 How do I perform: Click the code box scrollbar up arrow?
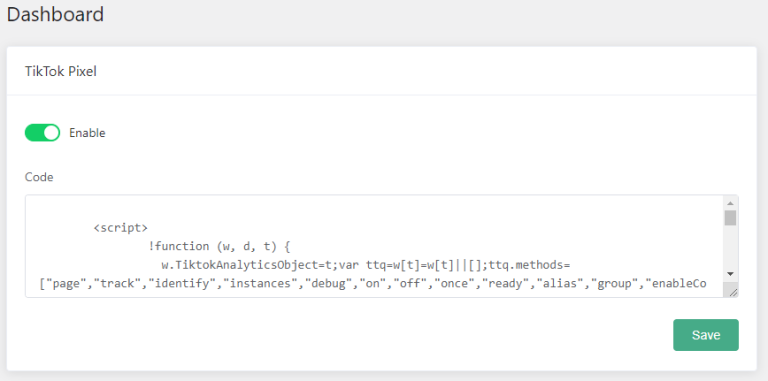coord(730,203)
